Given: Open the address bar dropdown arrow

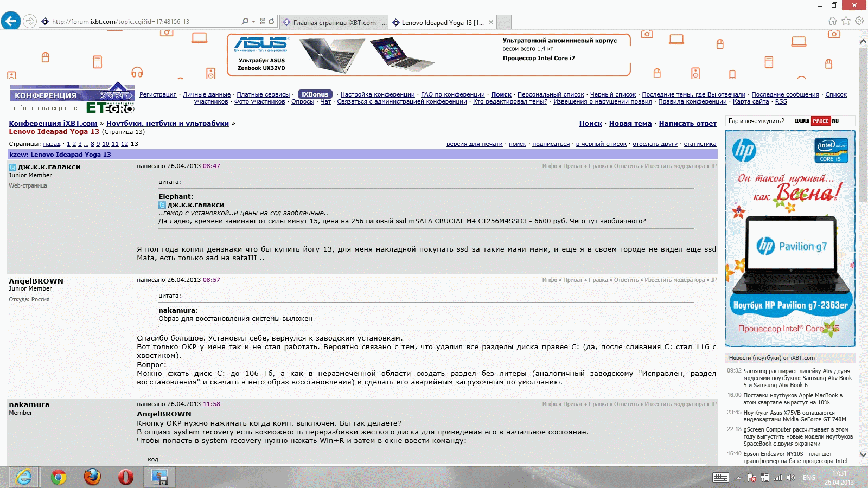Looking at the screenshot, I should (x=253, y=22).
